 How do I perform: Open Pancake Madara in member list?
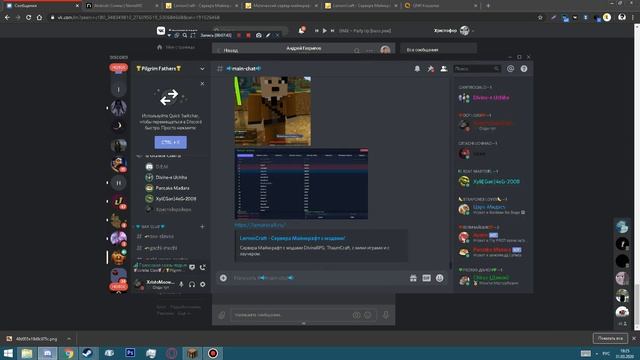click(491, 251)
